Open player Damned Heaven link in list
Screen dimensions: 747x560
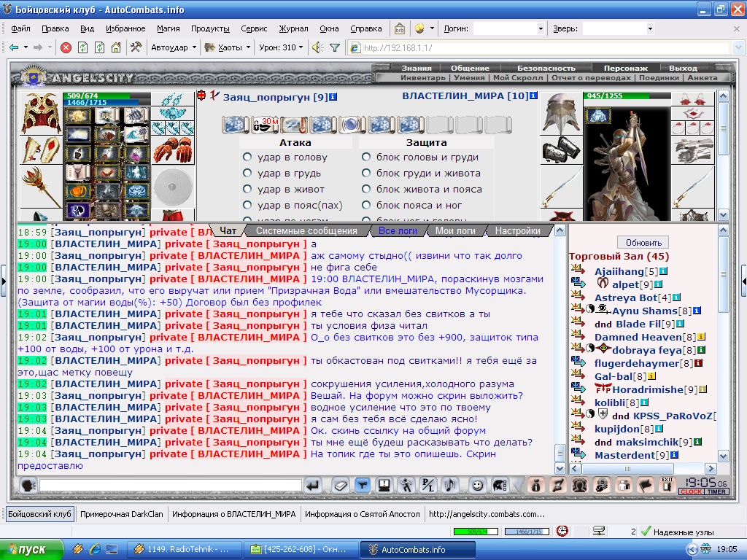638,337
